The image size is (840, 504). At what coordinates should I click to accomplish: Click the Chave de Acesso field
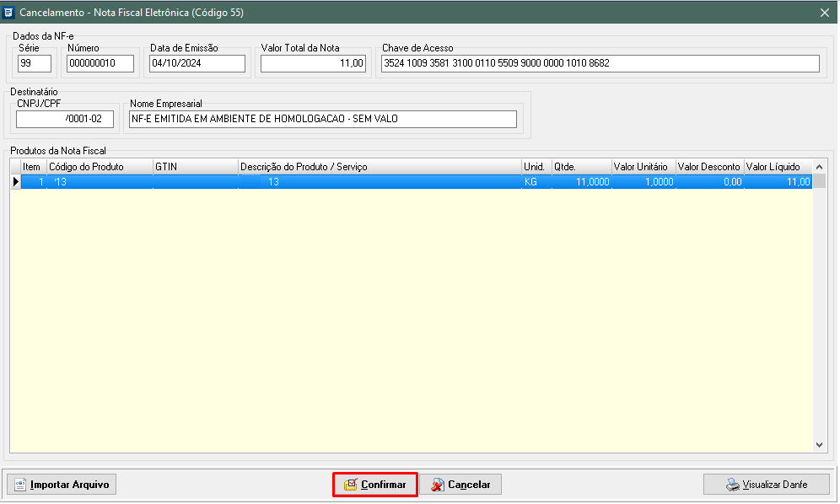[x=599, y=63]
